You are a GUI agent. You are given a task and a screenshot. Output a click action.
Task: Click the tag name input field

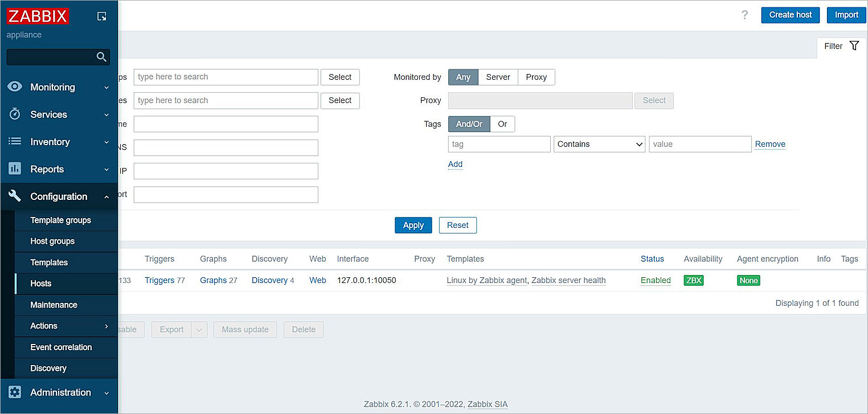499,144
